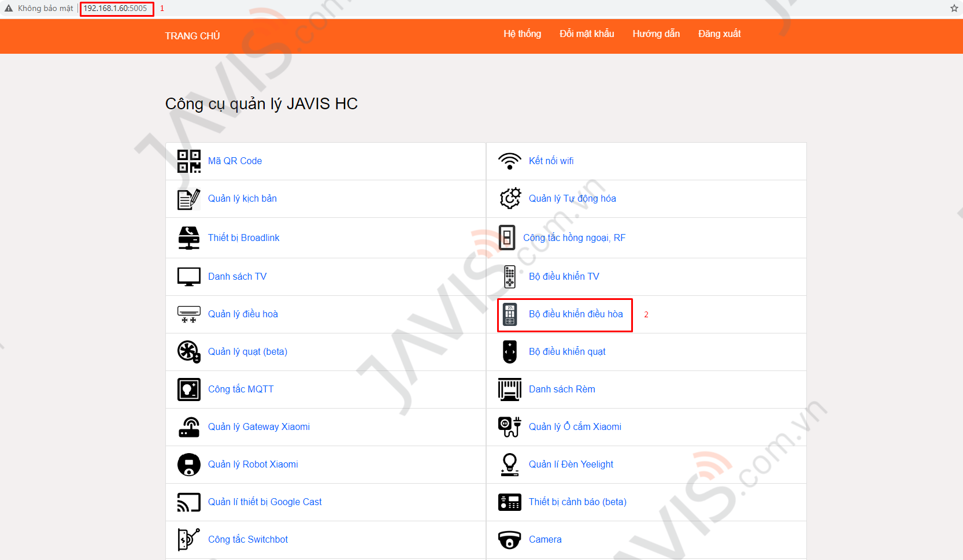This screenshot has height=560, width=963.
Task: Open Quản lí thiết bị Google Cast link
Action: [x=265, y=502]
